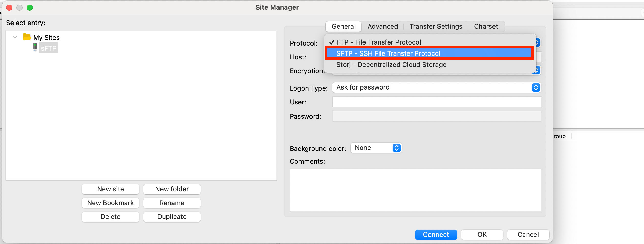Click inside the Comments text area
Screen dimensions: 644x244
point(415,190)
